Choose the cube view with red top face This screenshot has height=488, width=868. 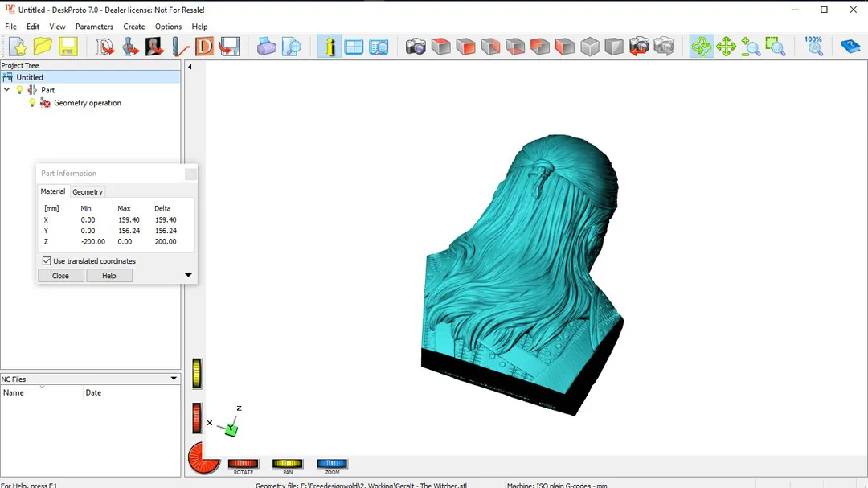tap(440, 47)
